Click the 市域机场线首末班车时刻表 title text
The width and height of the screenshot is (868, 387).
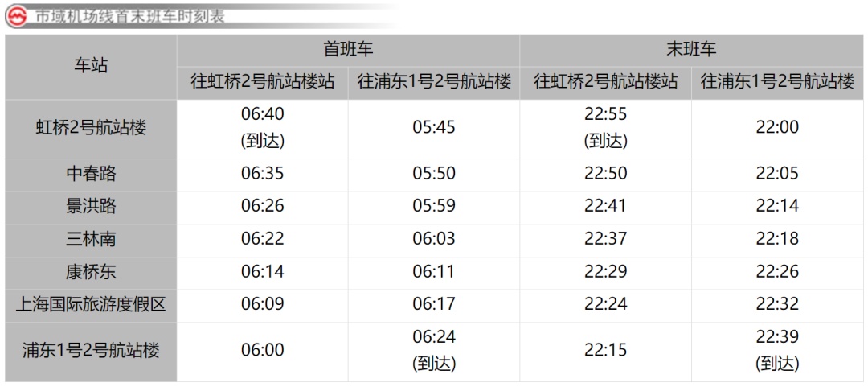[x=130, y=17]
